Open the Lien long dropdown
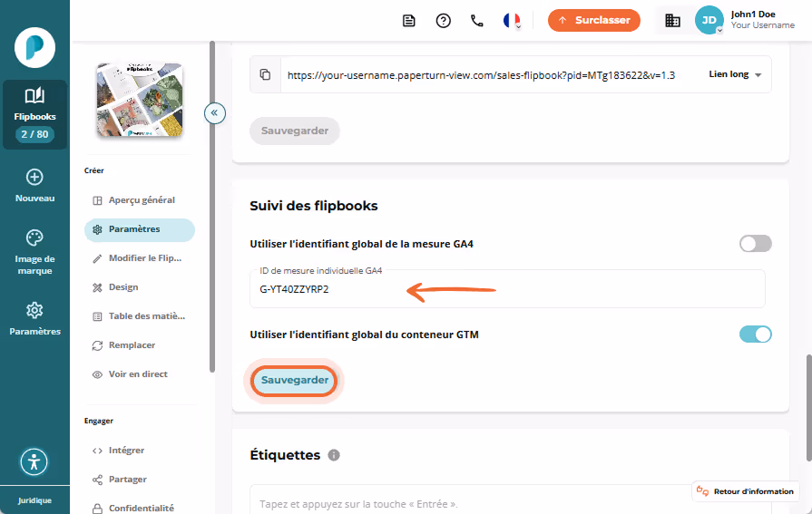 point(736,74)
